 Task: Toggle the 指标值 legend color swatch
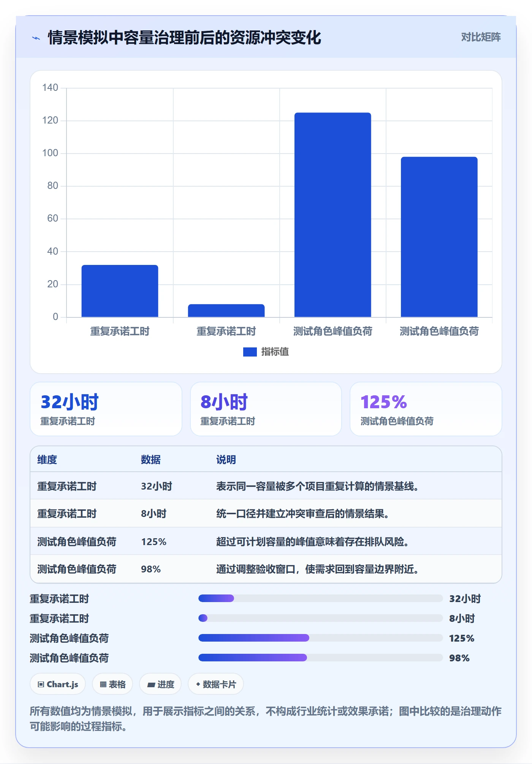pyautogui.click(x=250, y=352)
